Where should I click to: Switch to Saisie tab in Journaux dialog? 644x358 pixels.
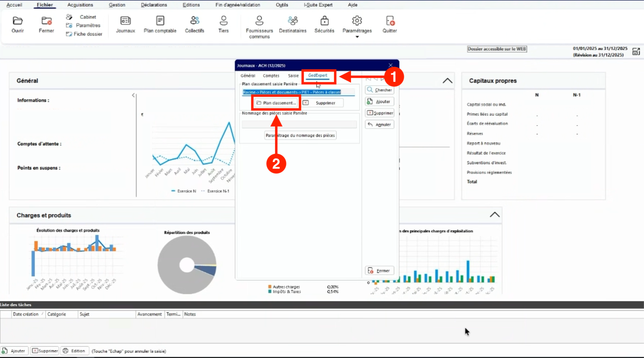[x=293, y=75]
